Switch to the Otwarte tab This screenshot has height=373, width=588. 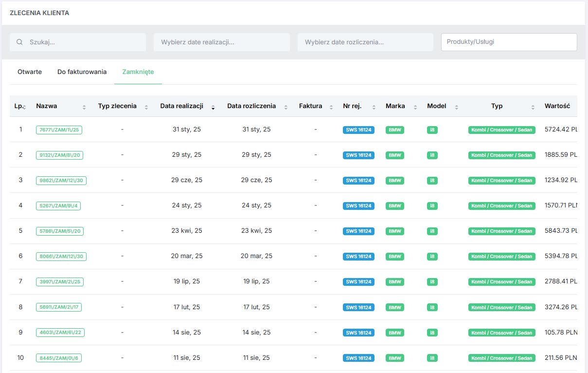pos(30,72)
